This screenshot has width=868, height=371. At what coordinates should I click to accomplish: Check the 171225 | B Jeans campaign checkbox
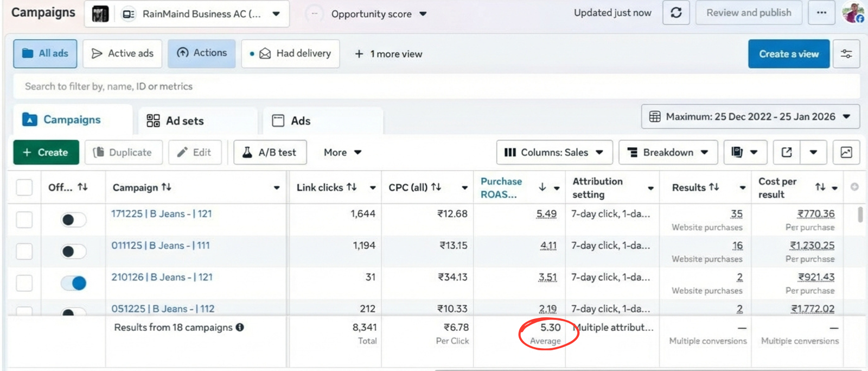point(24,219)
